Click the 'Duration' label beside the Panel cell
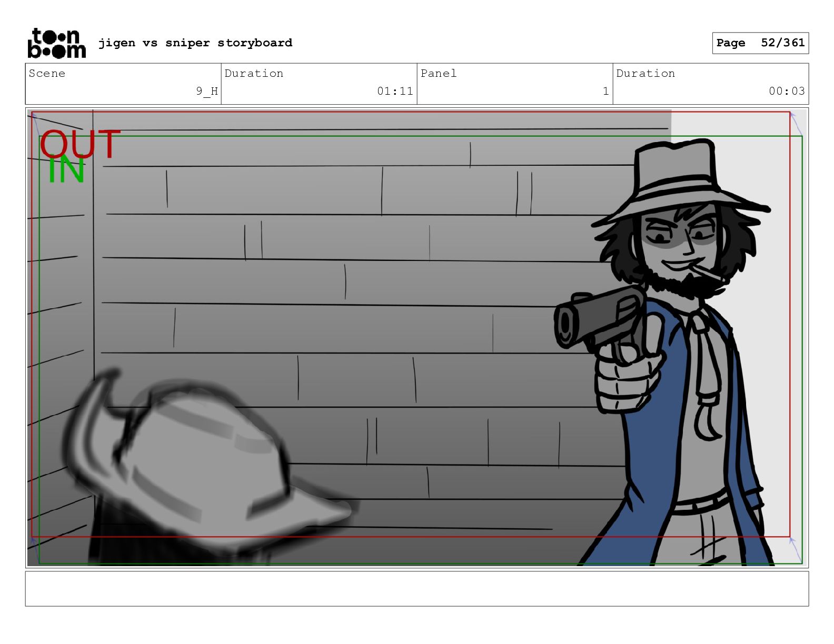834x644 pixels. pyautogui.click(x=646, y=73)
